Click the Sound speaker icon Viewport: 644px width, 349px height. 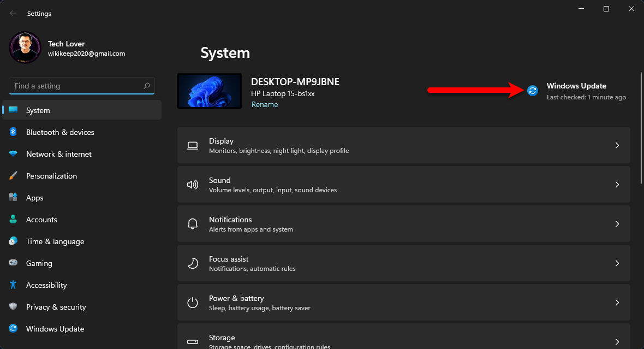(193, 185)
